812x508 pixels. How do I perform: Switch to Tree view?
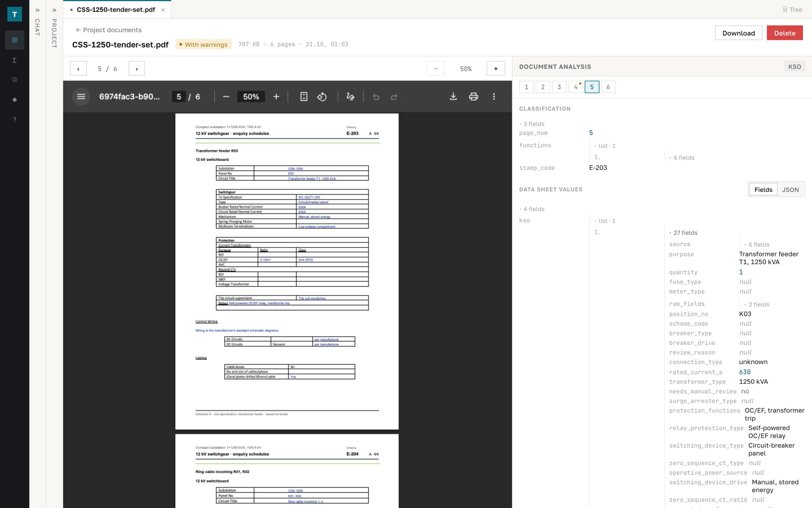click(x=792, y=10)
